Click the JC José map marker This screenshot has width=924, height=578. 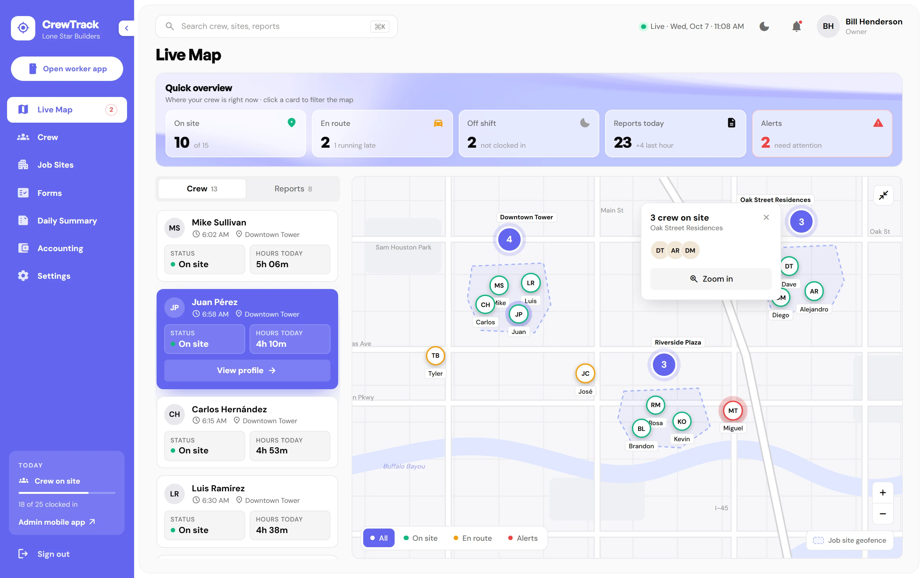point(585,373)
